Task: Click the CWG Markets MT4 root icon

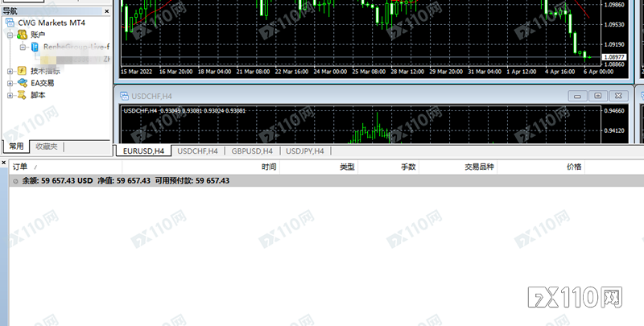Action: pos(9,23)
